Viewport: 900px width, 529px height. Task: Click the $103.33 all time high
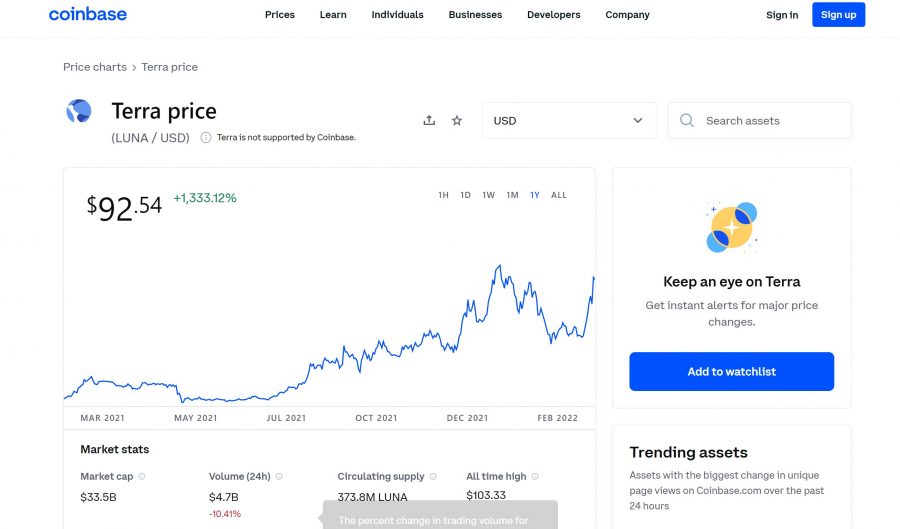point(486,495)
